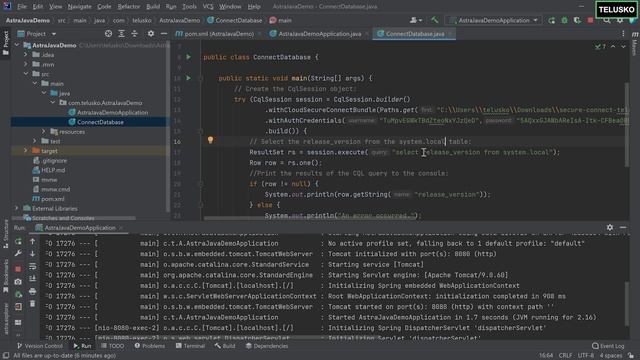The image size is (640, 360).
Task: Open the File menu
Action: [x=22, y=7]
